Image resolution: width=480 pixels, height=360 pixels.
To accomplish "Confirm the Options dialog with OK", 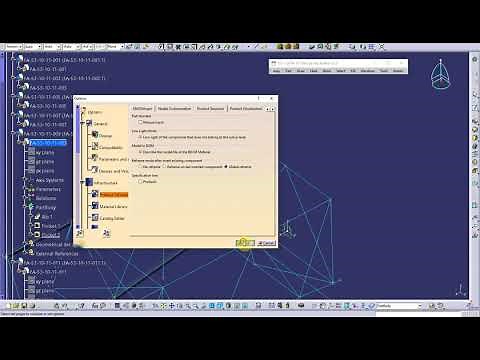I will pyautogui.click(x=245, y=243).
